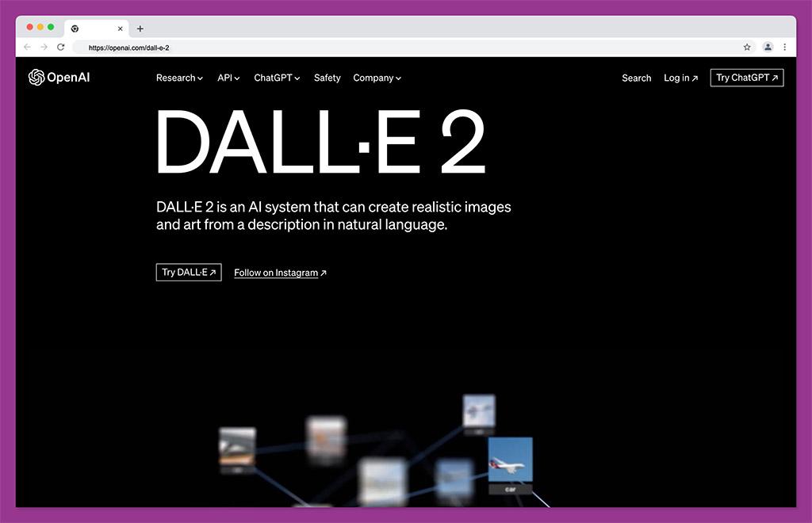Open a new tab with the plus button

(x=140, y=29)
